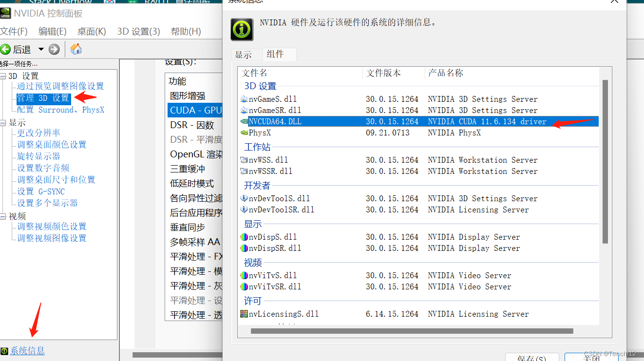Select 调整桌面颜色设置 in the tree

[52, 145]
